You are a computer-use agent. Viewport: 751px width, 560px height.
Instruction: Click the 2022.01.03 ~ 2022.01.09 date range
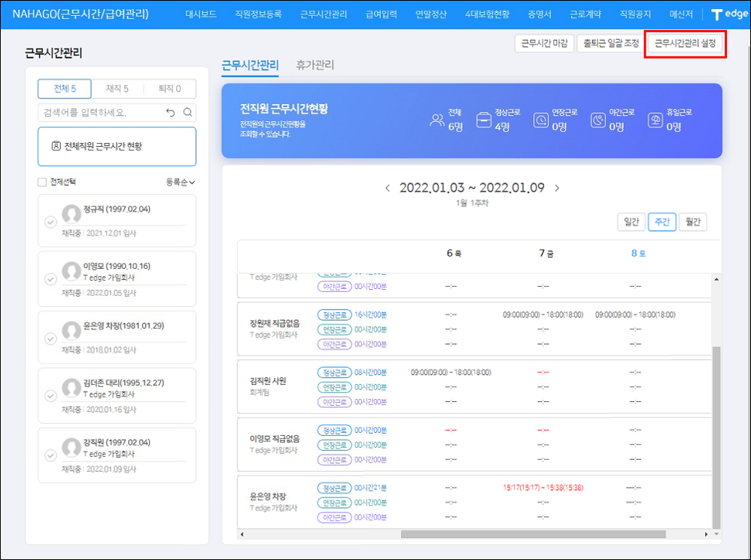(472, 187)
